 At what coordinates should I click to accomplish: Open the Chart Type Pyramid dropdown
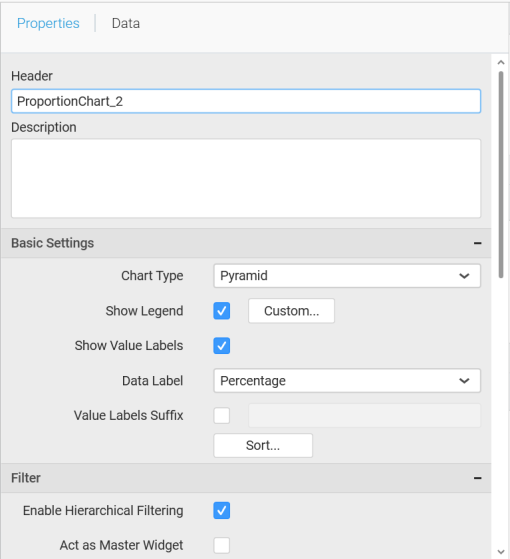[347, 276]
